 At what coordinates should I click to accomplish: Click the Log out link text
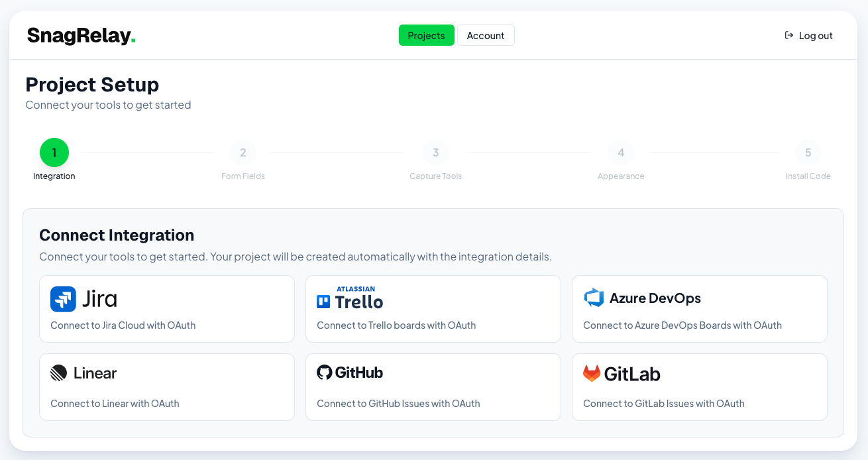(816, 36)
